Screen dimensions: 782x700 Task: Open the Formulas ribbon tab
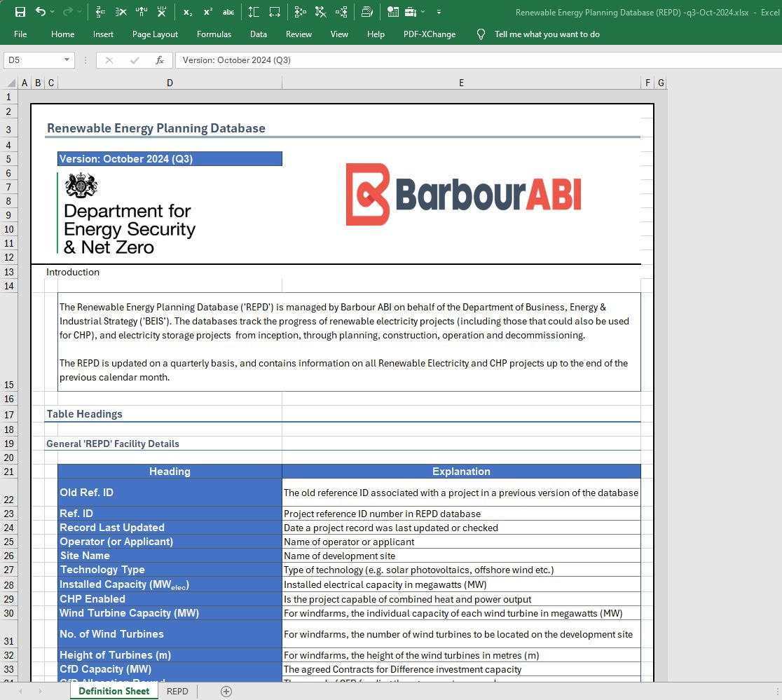pyautogui.click(x=214, y=34)
